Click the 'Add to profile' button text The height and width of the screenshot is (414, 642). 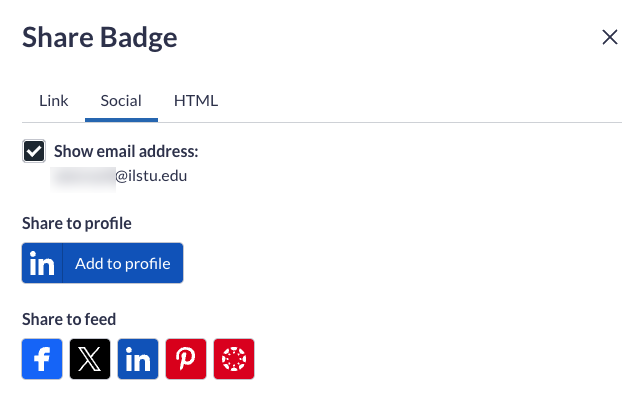[x=122, y=264]
